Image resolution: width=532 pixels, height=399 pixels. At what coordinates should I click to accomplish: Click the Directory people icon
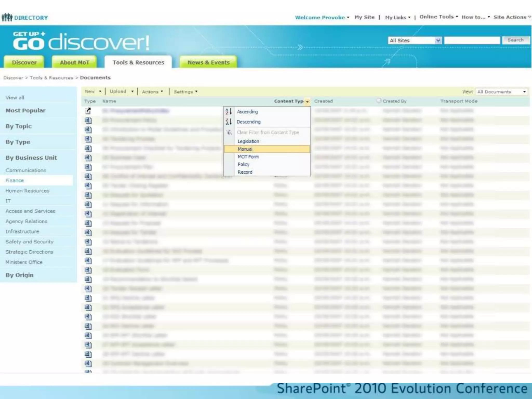coord(7,17)
